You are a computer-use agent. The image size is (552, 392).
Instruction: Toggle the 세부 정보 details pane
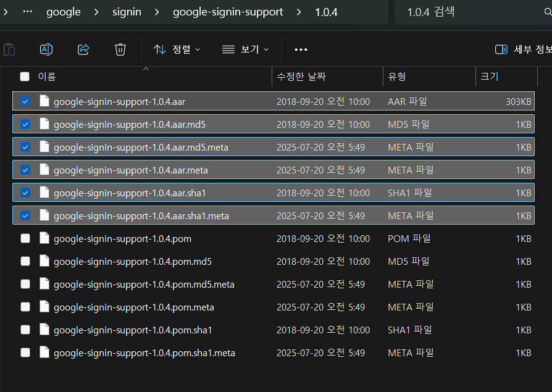[524, 49]
